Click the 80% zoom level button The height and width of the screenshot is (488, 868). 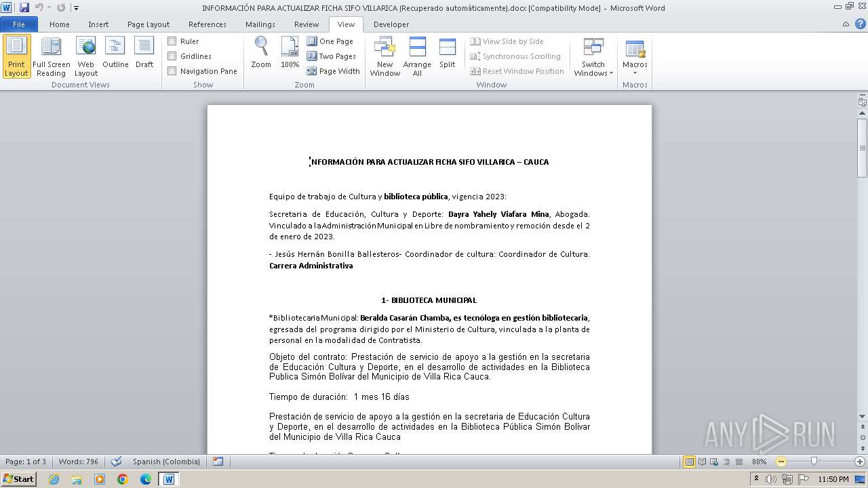tap(759, 462)
